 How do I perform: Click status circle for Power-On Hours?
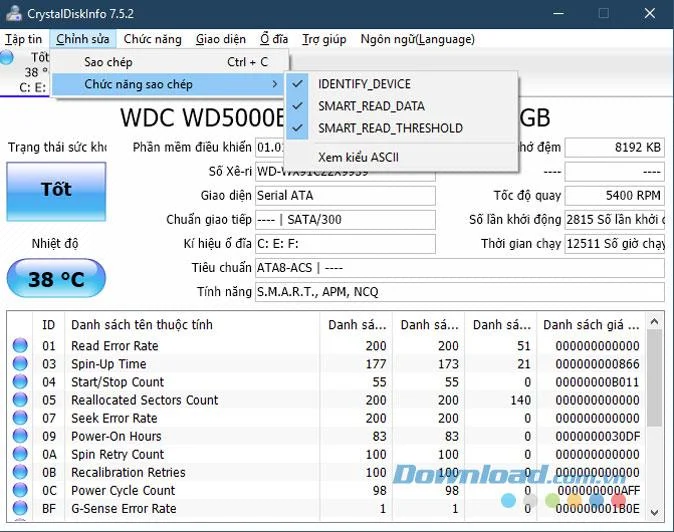pyautogui.click(x=20, y=436)
